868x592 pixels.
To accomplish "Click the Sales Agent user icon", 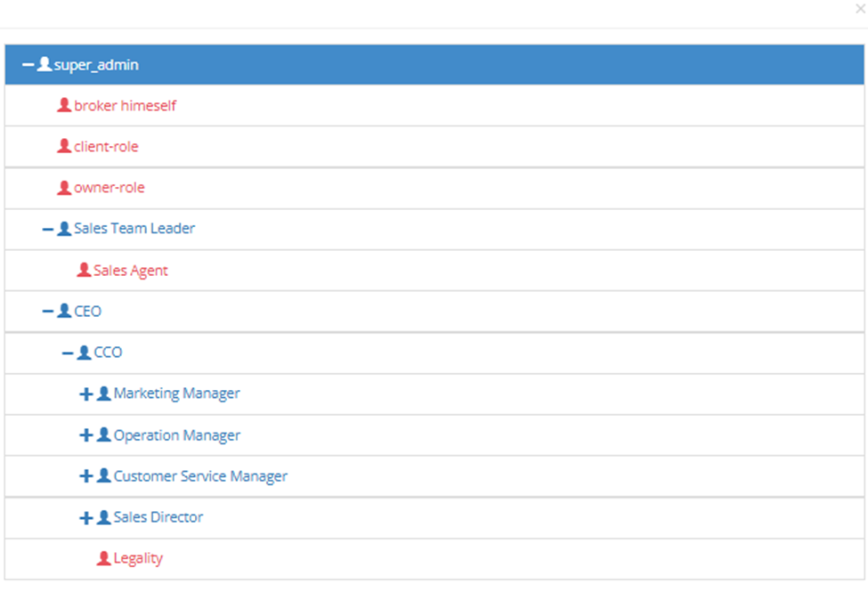I will pyautogui.click(x=84, y=270).
